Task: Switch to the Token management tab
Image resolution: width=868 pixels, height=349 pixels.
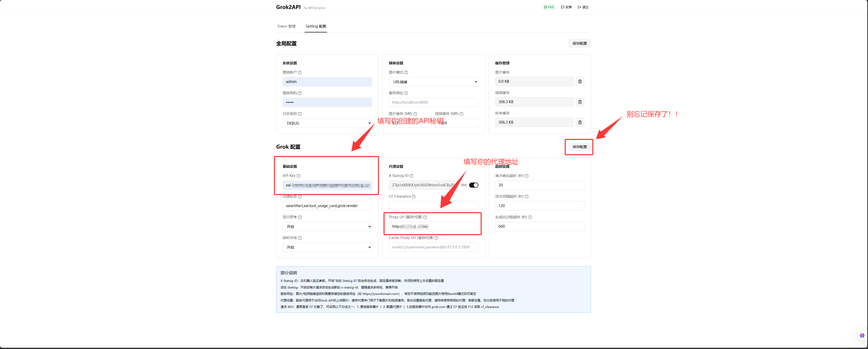Action: [286, 26]
